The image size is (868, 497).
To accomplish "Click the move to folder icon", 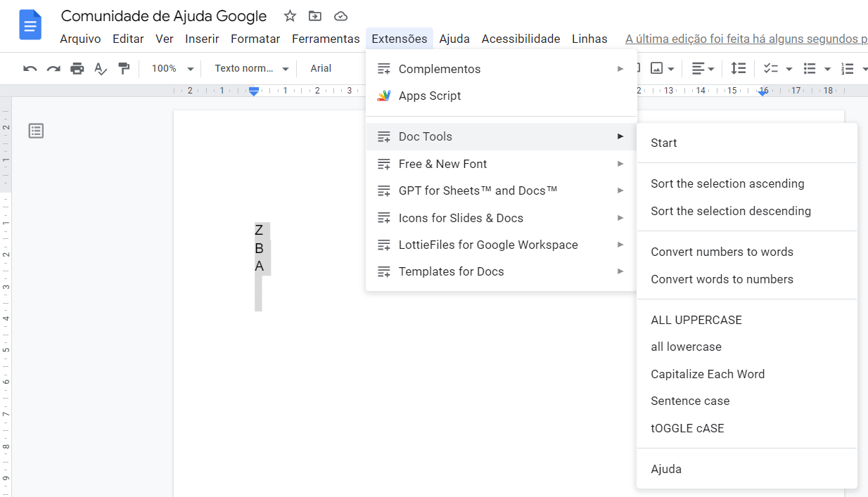I will tap(315, 16).
